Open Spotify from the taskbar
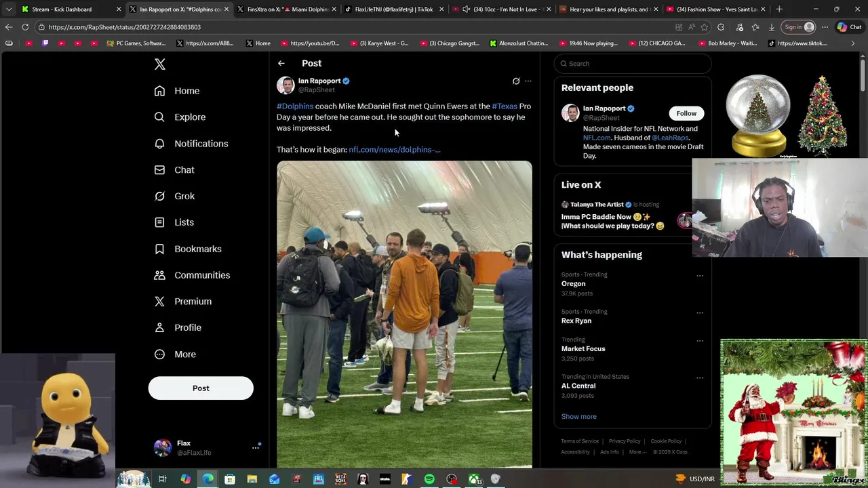 point(429,479)
